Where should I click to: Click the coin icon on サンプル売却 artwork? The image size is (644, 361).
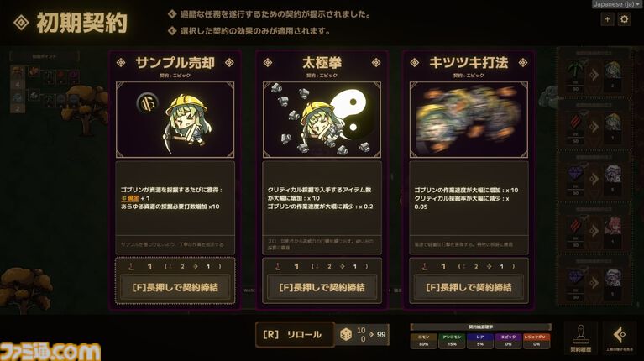148,102
